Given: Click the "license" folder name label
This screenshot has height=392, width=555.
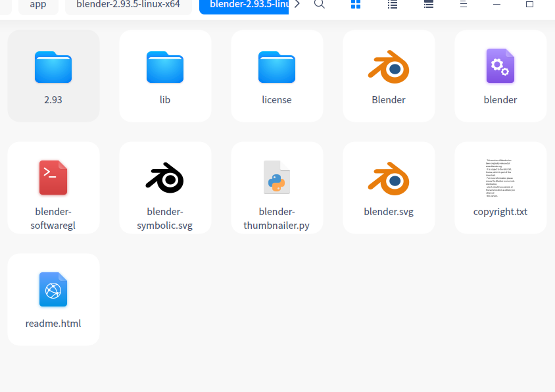Looking at the screenshot, I should tap(277, 100).
